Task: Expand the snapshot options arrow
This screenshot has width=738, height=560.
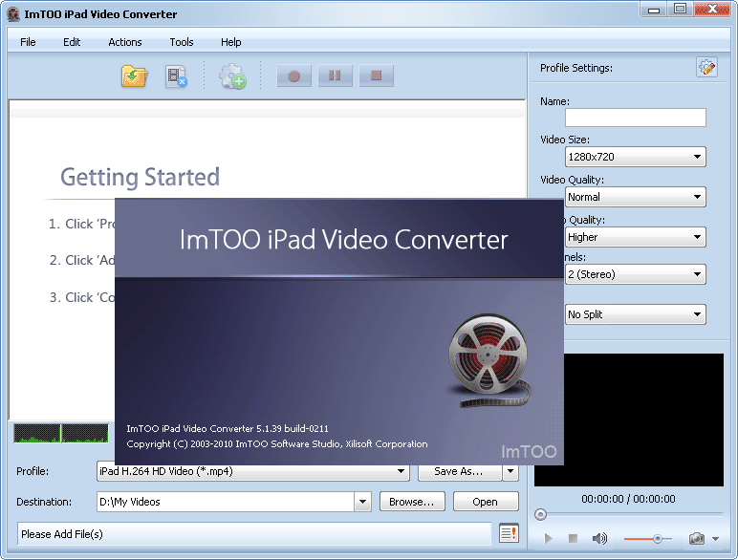Action: [715, 539]
